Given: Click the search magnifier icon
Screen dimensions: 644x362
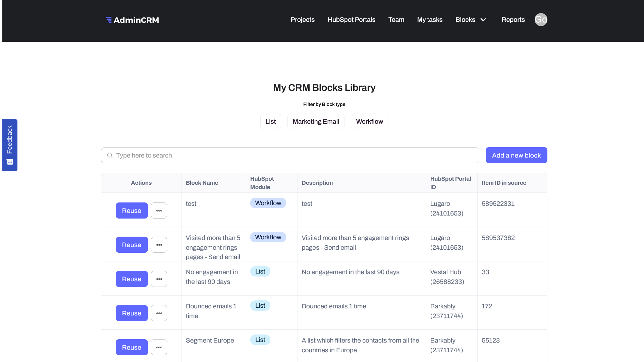Looking at the screenshot, I should pyautogui.click(x=110, y=155).
